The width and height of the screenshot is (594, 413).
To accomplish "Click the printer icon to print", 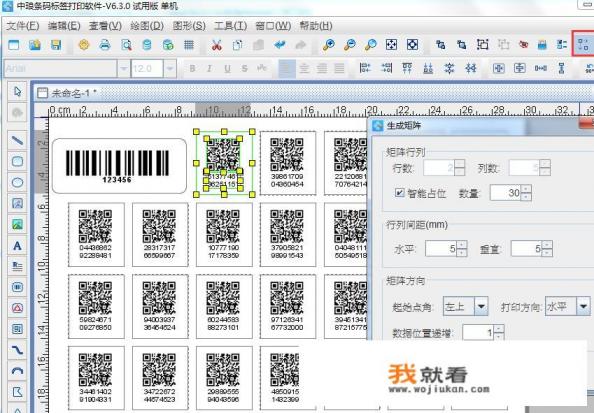I will 105,45.
